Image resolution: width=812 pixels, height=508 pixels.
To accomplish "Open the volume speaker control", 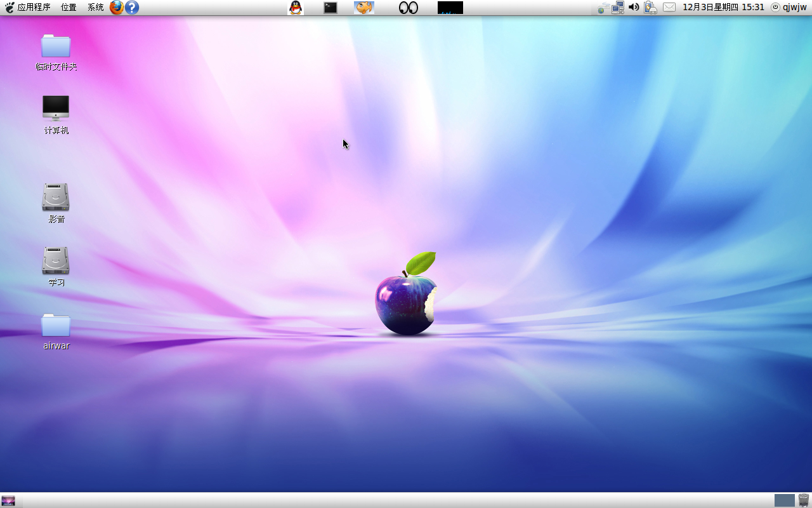I will click(634, 8).
